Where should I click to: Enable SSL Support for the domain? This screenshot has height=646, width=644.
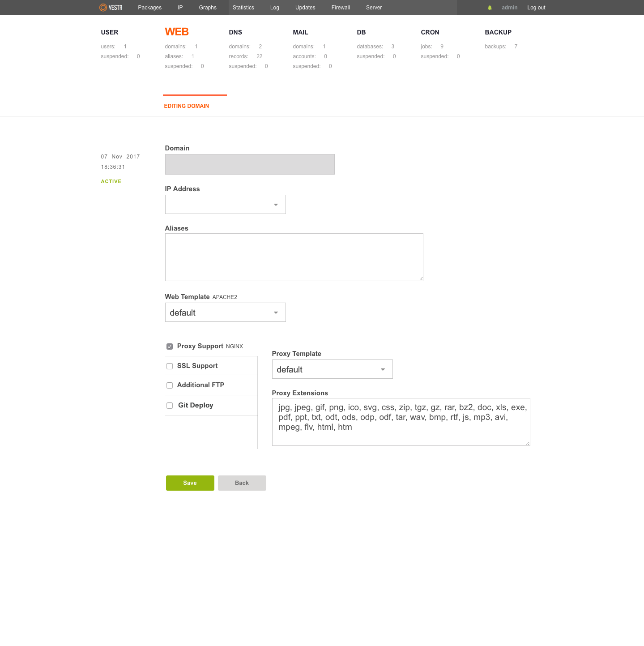(170, 366)
